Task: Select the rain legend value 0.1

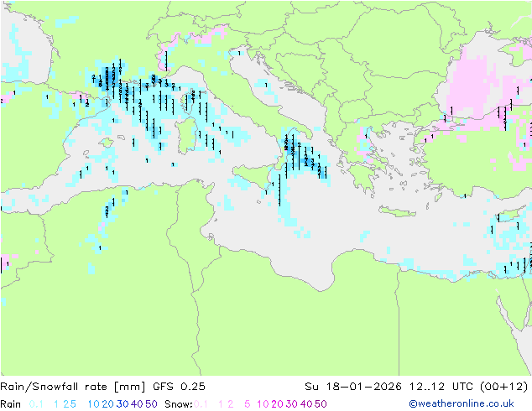Action: pyautogui.click(x=36, y=404)
